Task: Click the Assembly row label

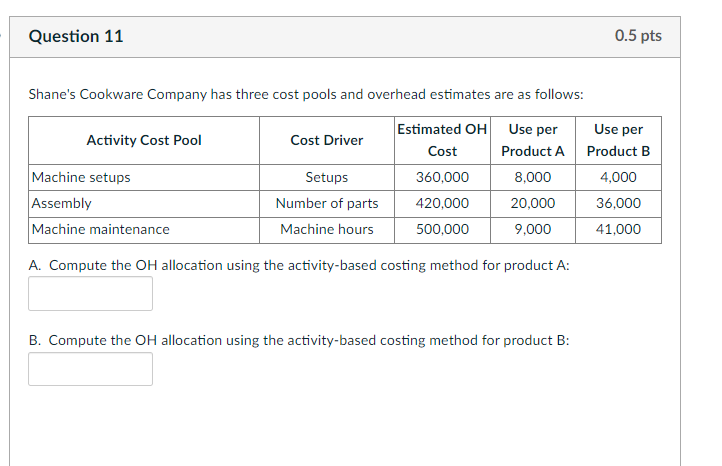Action: (61, 203)
